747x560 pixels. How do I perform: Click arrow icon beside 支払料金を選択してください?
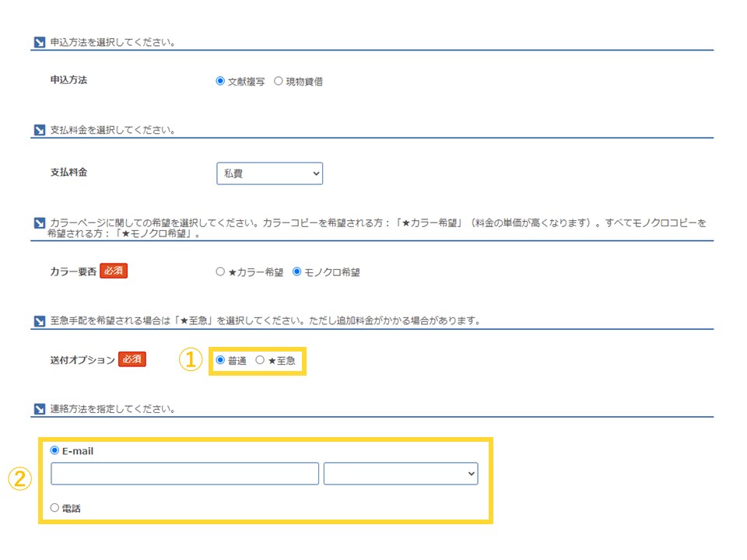click(x=40, y=130)
